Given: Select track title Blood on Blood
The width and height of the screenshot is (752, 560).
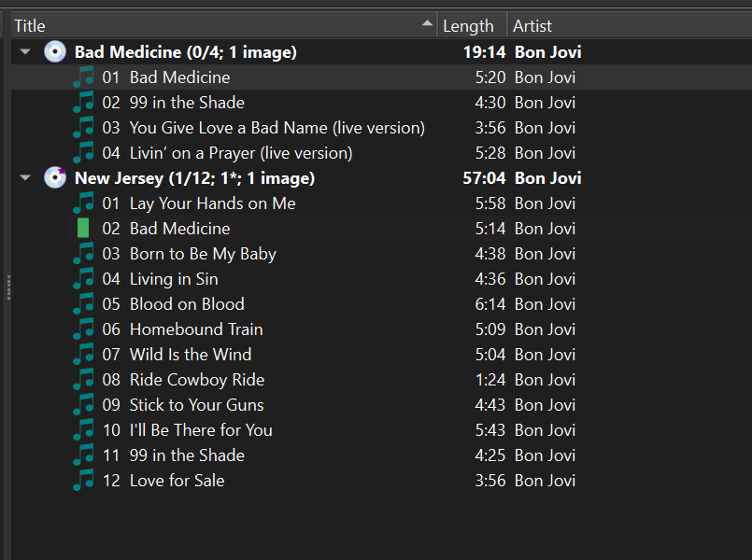Looking at the screenshot, I should pos(187,304).
